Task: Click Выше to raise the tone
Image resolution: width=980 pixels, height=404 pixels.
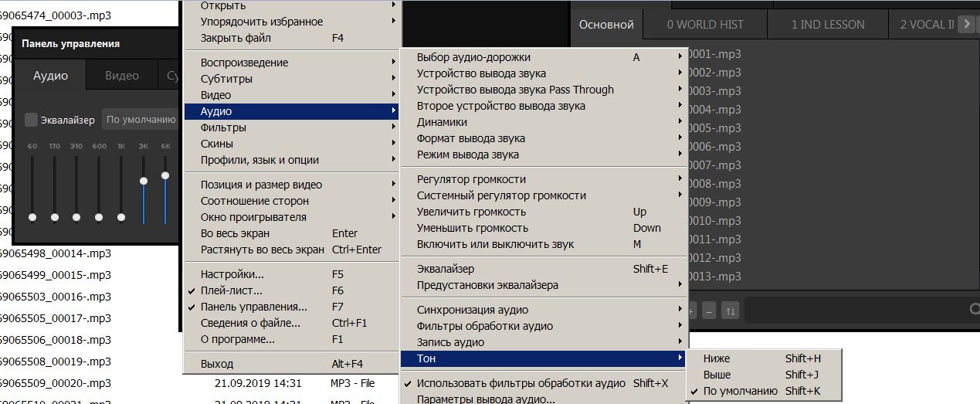Action: click(x=717, y=375)
